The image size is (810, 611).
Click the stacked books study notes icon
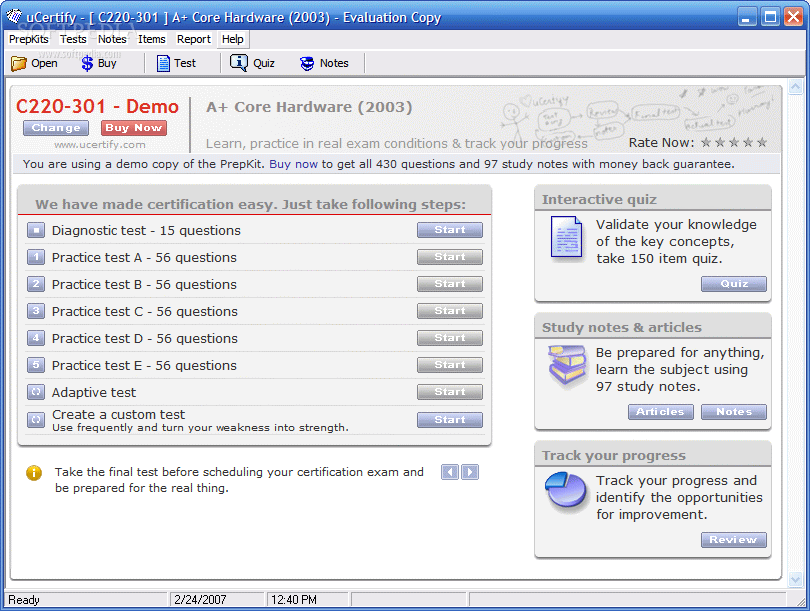tap(567, 365)
